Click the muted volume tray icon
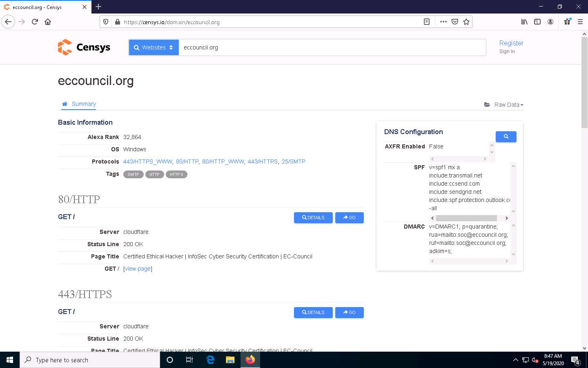This screenshot has width=588, height=368. [535, 360]
